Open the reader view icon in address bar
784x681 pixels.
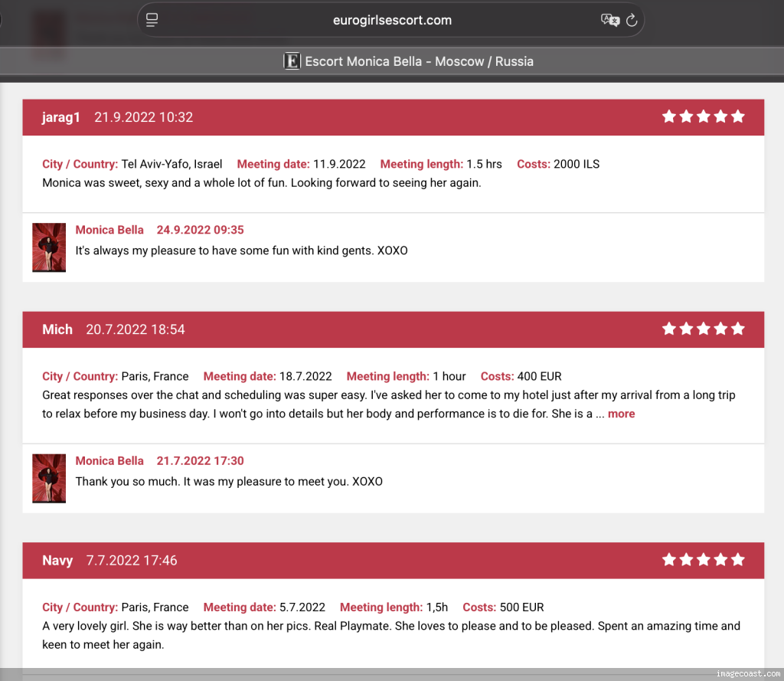tap(152, 20)
